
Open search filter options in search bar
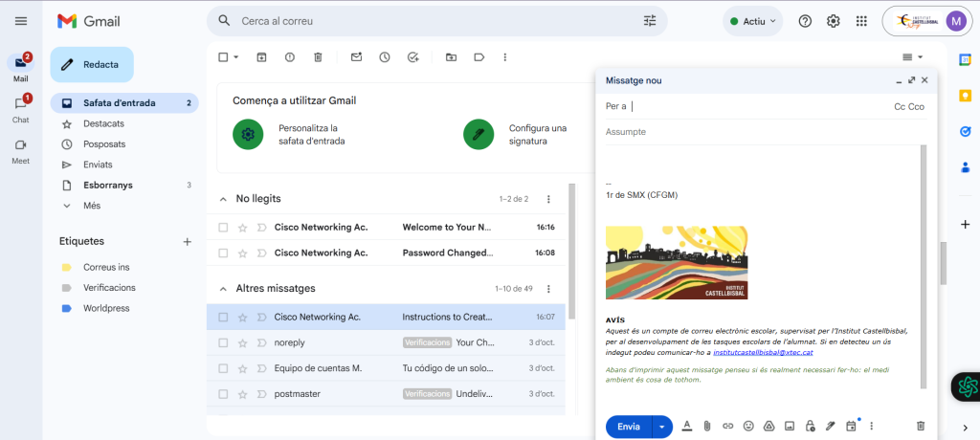coord(650,21)
